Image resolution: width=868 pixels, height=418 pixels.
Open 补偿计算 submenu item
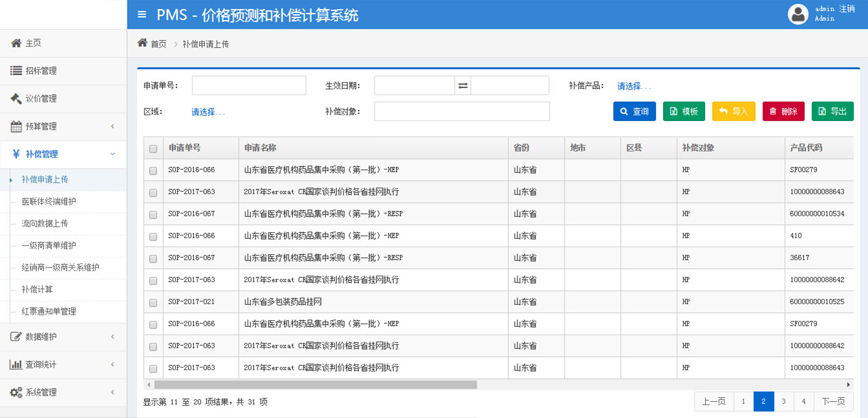[38, 289]
